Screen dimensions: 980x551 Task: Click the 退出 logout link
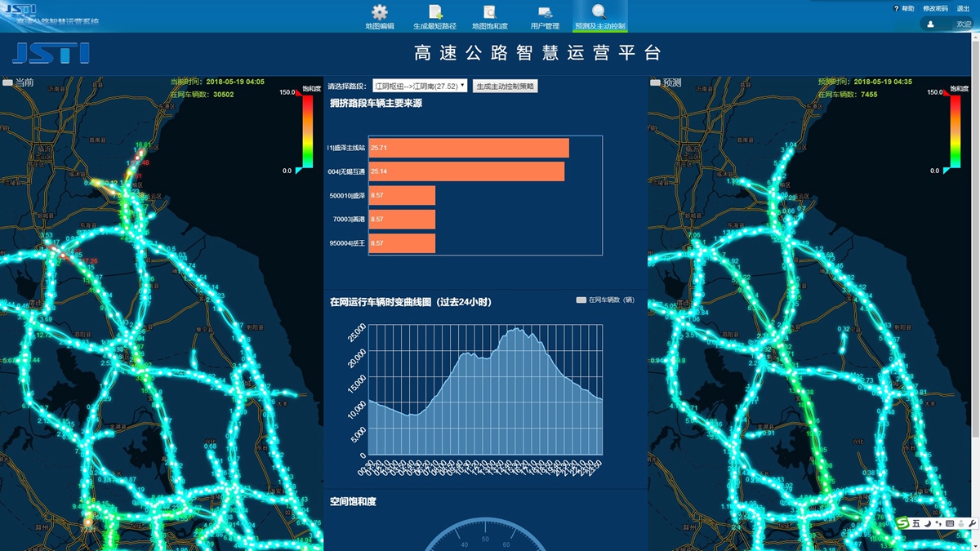pyautogui.click(x=963, y=8)
